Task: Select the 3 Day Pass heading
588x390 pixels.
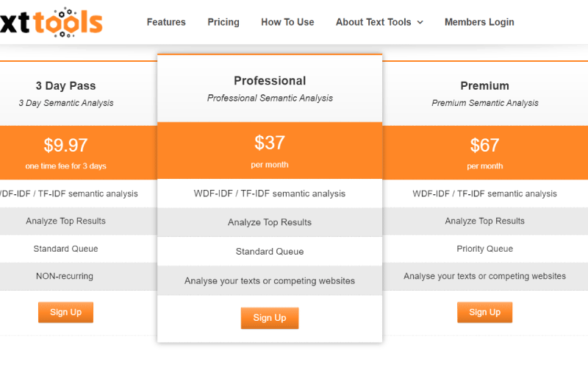Action: coord(65,86)
